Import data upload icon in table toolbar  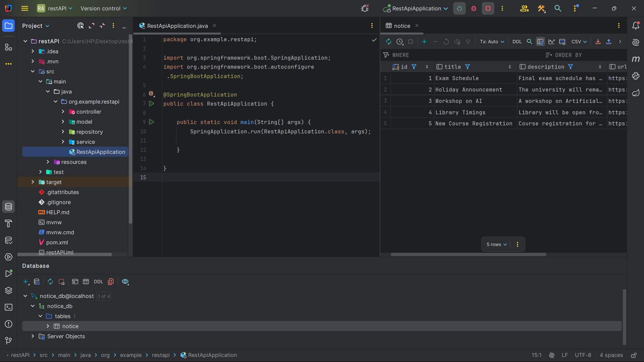tap(609, 42)
